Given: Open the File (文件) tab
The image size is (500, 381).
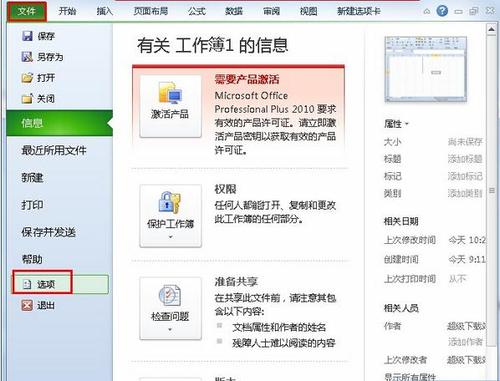Looking at the screenshot, I should point(27,11).
